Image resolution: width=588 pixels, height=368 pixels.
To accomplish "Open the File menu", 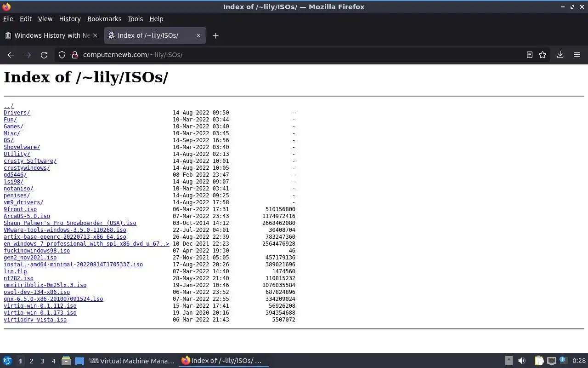I will 8,19.
